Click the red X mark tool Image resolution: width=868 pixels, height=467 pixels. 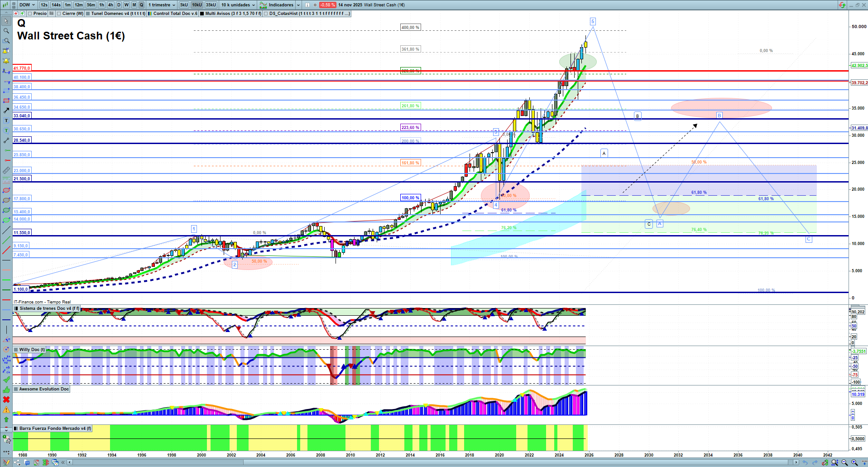tap(6, 400)
